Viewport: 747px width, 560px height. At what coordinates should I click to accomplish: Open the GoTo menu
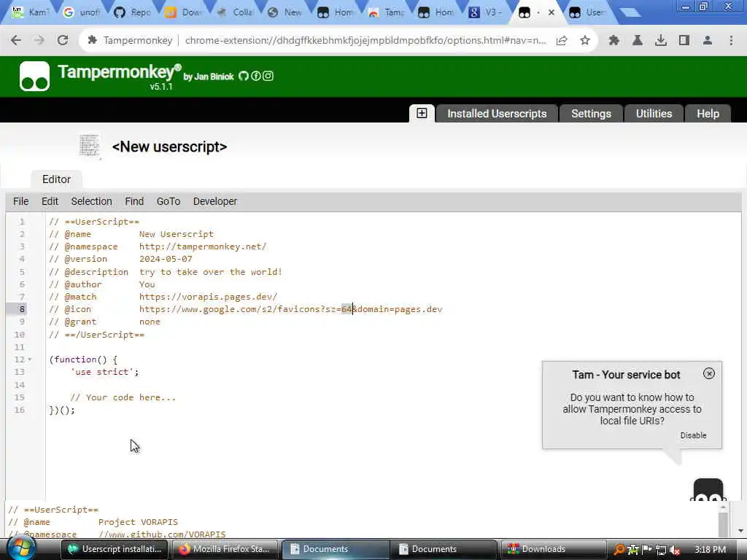pos(169,201)
